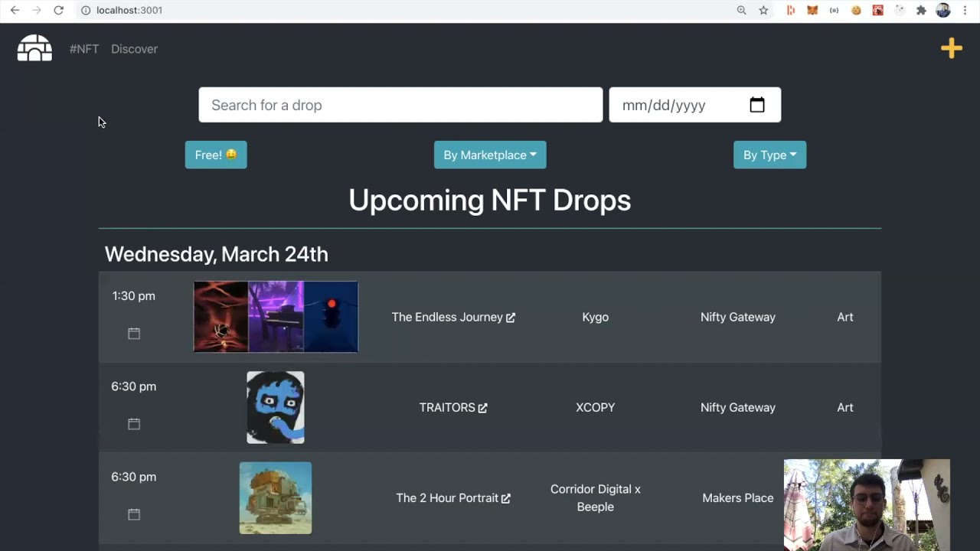The image size is (980, 551).
Task: Click Nifty Gateway in Kygo row
Action: (x=738, y=317)
